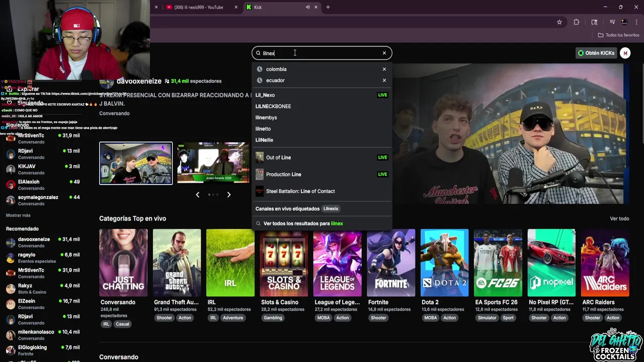Open Out of Line category result

click(322, 157)
